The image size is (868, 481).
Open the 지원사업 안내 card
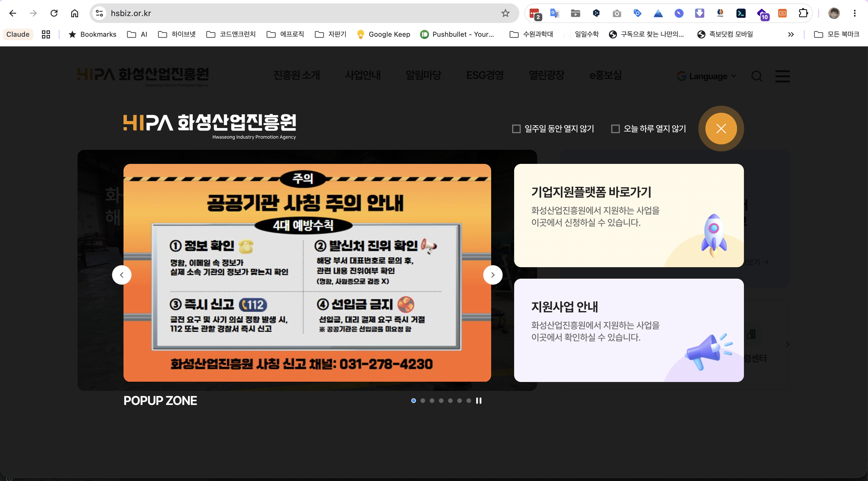629,330
